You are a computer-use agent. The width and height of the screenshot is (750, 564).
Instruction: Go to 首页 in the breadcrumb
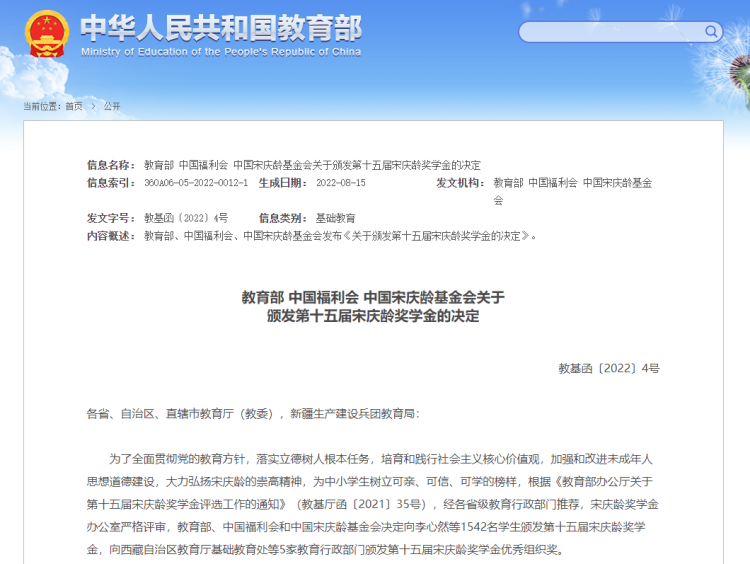[x=74, y=106]
